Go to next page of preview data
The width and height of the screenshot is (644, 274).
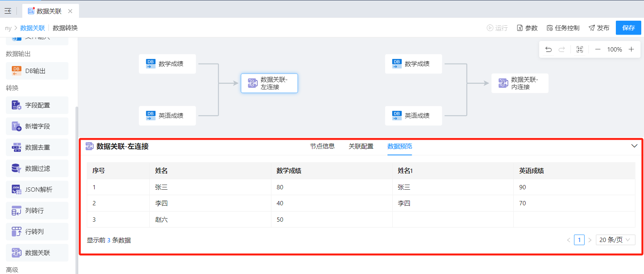[590, 240]
